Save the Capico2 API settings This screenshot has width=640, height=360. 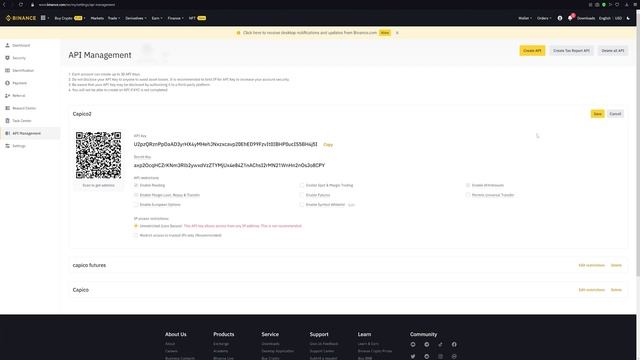click(x=598, y=114)
